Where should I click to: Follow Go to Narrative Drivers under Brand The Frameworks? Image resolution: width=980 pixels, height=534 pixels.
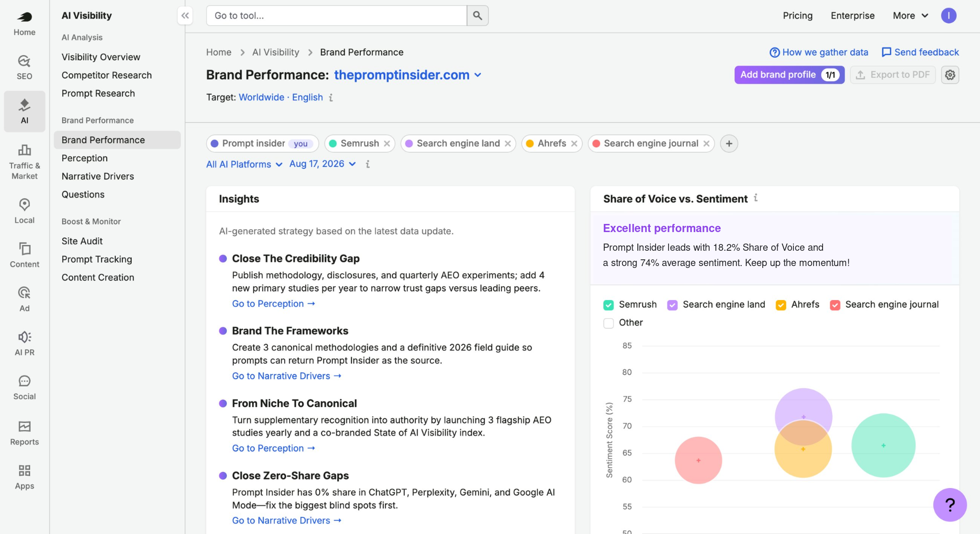coord(287,376)
